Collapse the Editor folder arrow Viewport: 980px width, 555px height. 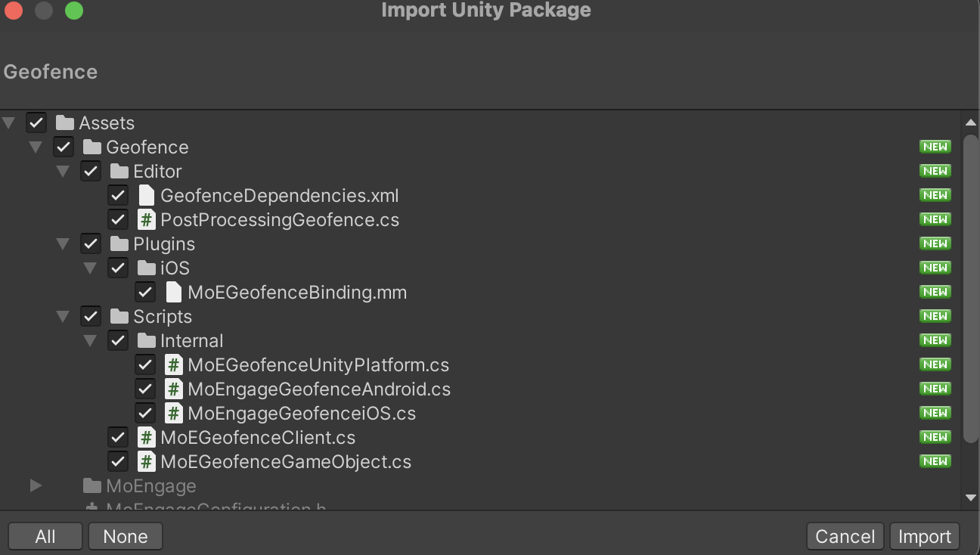coord(63,172)
